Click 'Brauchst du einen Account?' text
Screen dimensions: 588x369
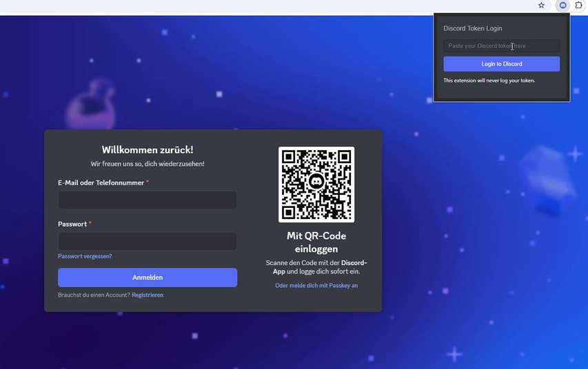(94, 295)
